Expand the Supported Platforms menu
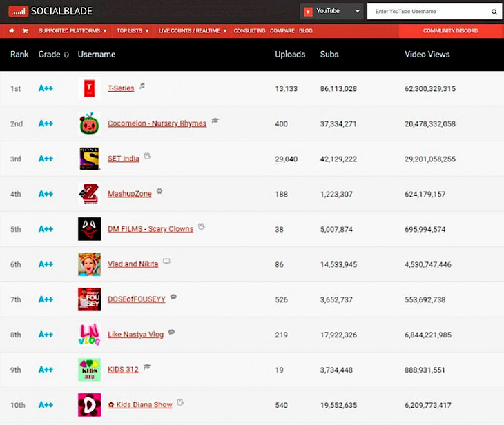The width and height of the screenshot is (504, 425). click(72, 31)
